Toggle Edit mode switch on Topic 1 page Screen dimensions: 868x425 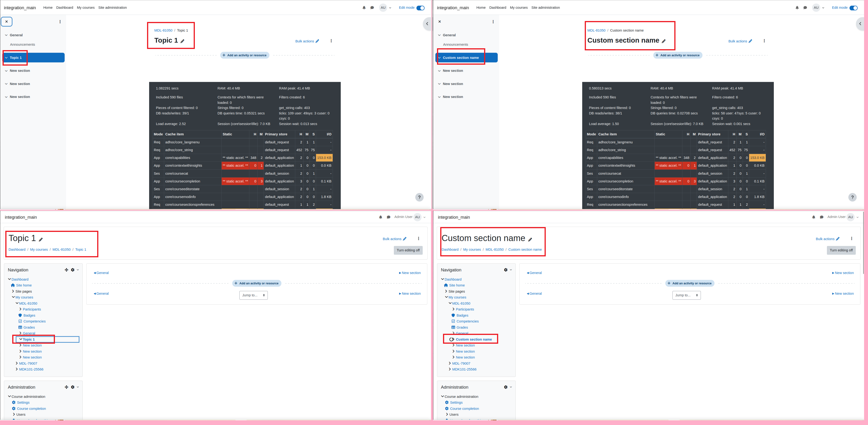[420, 8]
